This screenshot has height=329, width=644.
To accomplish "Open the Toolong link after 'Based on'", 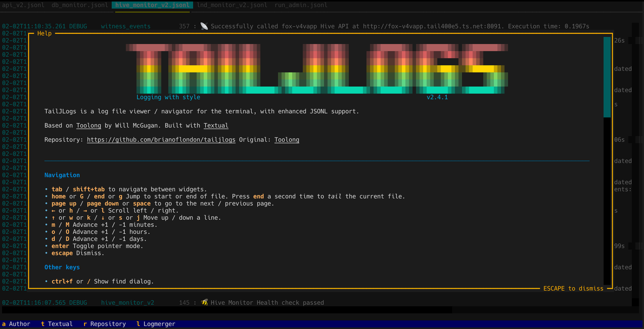I will (89, 125).
